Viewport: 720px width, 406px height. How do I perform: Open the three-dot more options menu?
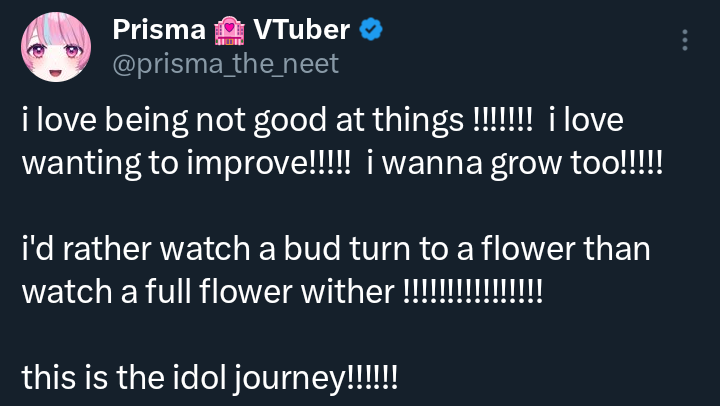(x=685, y=39)
